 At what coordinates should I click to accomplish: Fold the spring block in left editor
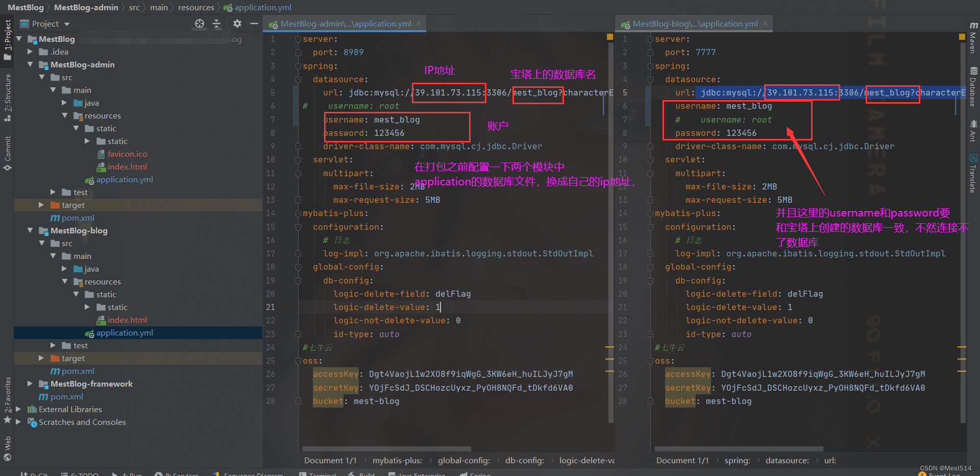[x=298, y=66]
